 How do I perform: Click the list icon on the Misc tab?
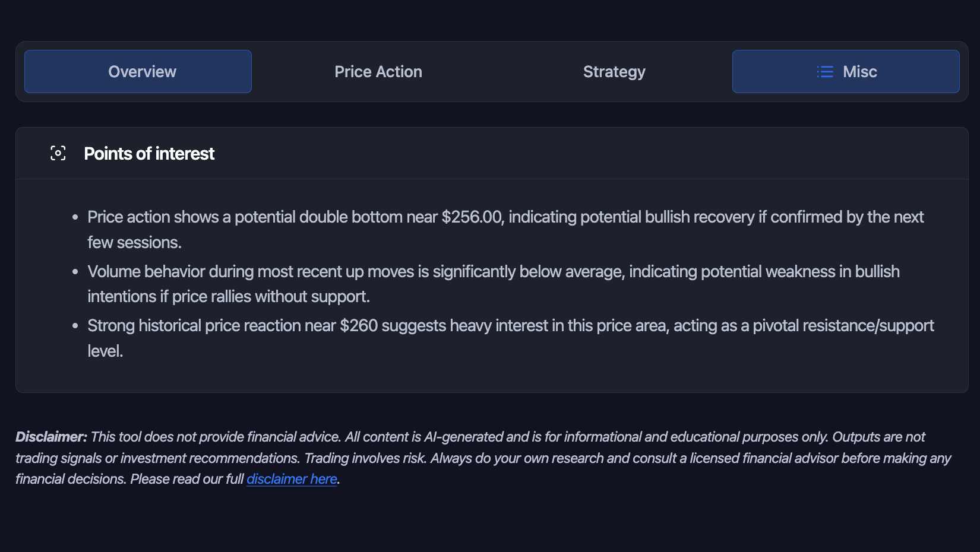(824, 72)
